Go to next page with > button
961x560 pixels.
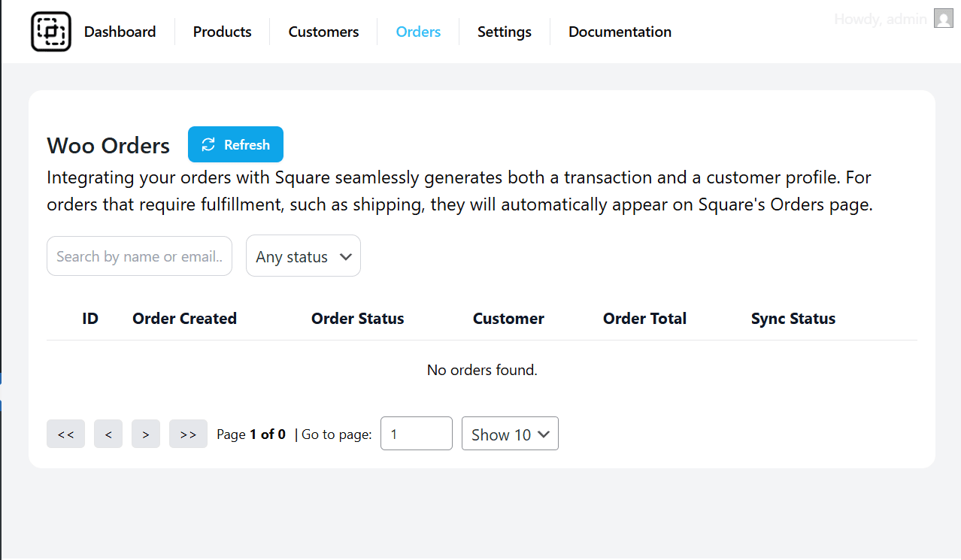pyautogui.click(x=146, y=434)
